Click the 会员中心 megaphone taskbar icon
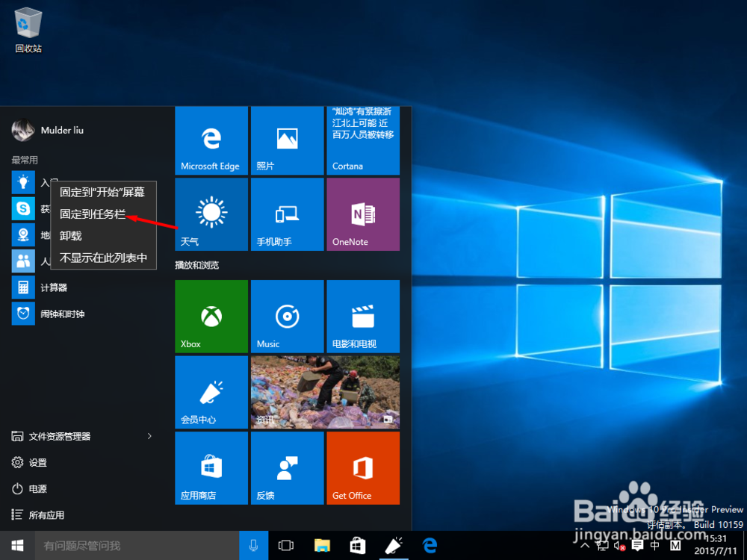The width and height of the screenshot is (747, 560). tap(394, 546)
